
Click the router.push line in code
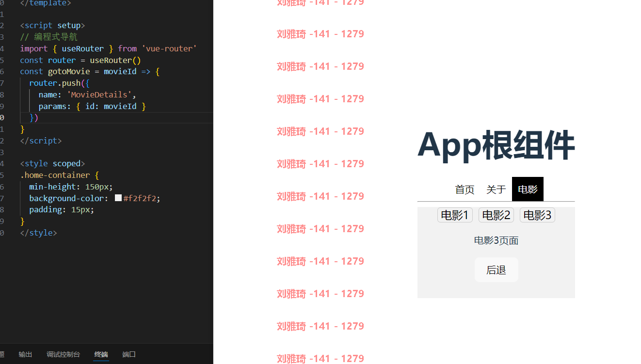pyautogui.click(x=60, y=83)
